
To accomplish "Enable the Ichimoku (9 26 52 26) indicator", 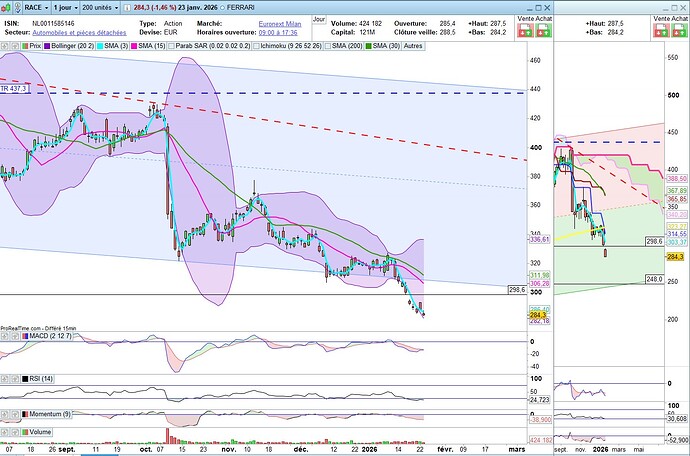I will [x=287, y=46].
